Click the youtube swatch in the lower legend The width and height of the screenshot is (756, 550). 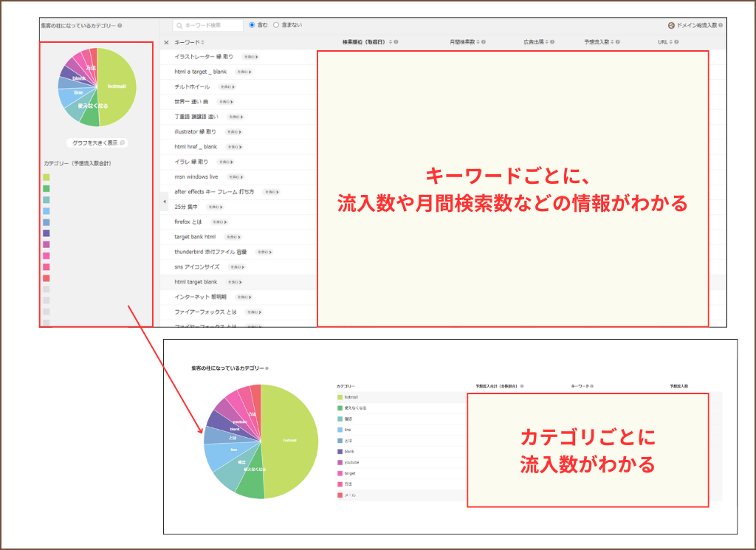point(340,461)
